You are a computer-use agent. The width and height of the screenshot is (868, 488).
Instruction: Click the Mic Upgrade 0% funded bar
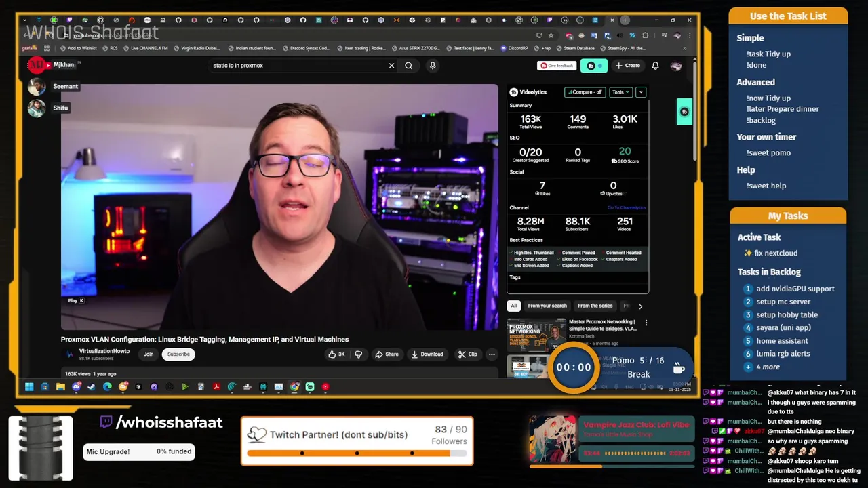[139, 451]
